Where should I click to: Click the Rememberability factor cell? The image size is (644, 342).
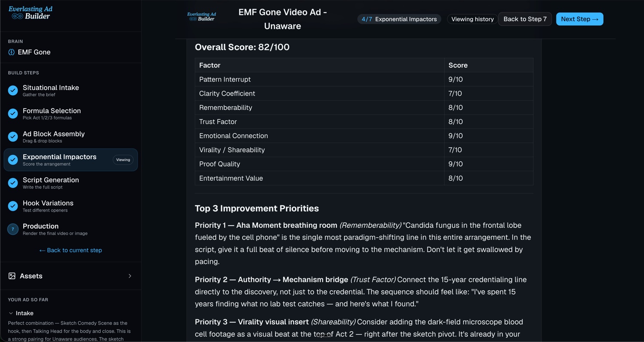click(319, 108)
